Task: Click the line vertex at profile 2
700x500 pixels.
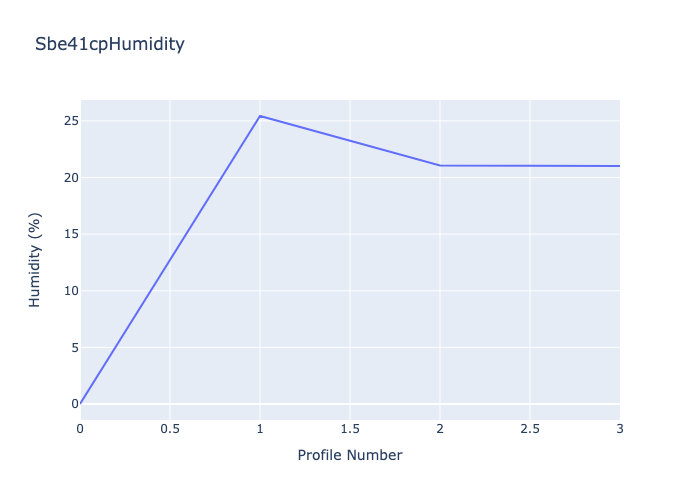Action: (x=440, y=165)
